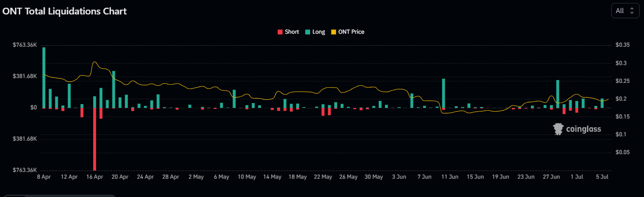Click the 1 Jul date label
This screenshot has width=644, height=197.
pyautogui.click(x=576, y=177)
